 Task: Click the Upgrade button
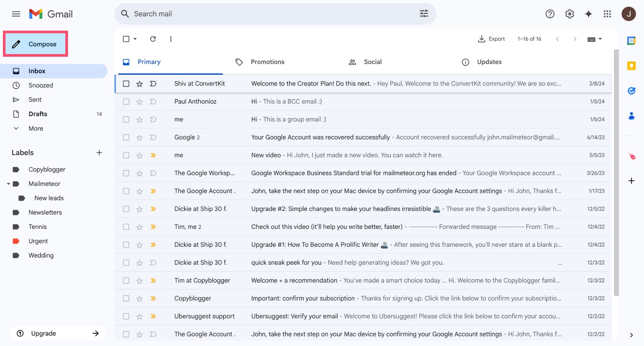tap(57, 333)
